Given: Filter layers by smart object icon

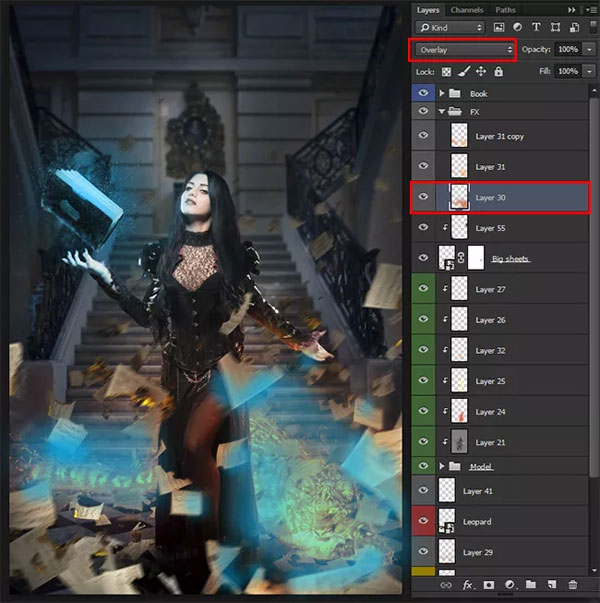Looking at the screenshot, I should point(575,27).
